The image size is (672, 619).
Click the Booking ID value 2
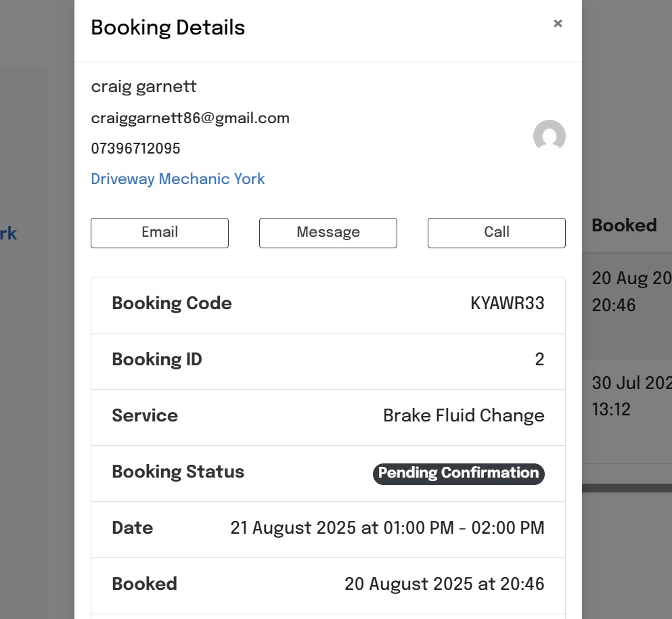click(x=539, y=360)
